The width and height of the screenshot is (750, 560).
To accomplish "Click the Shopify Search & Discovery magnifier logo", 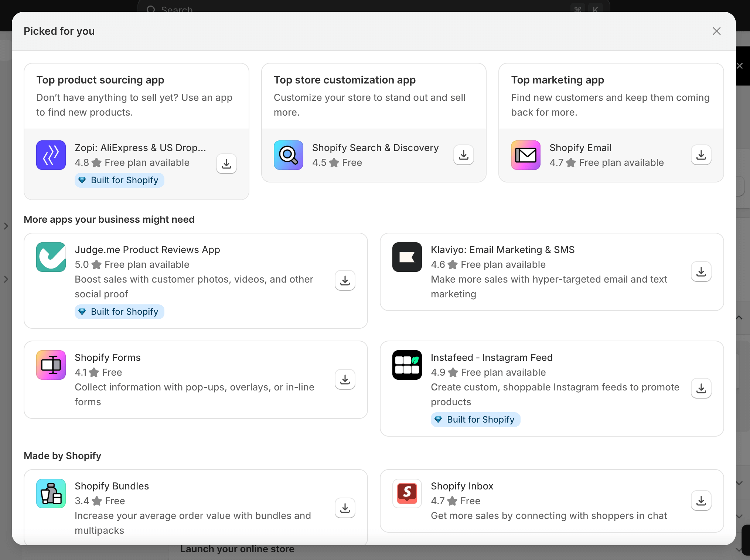I will click(289, 155).
